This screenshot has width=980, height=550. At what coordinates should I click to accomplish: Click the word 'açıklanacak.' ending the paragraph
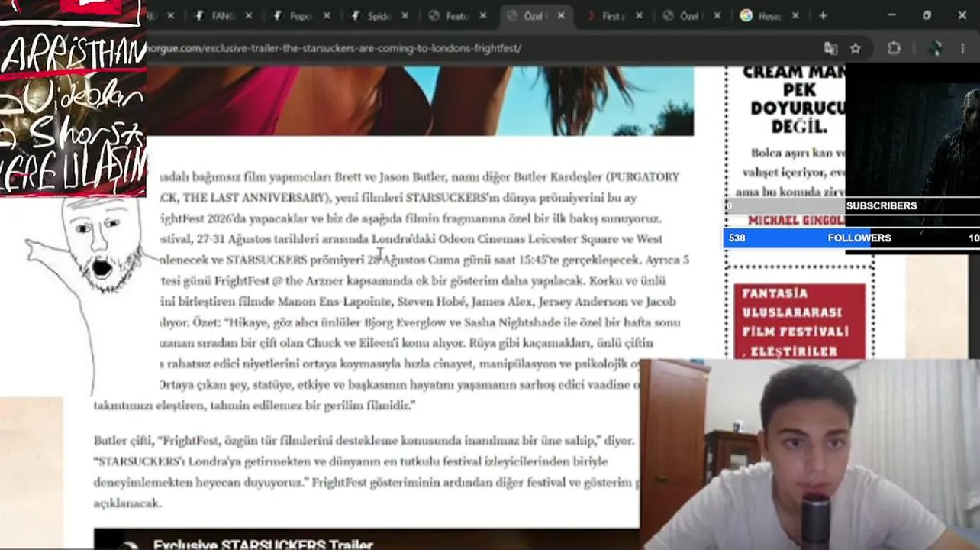[127, 503]
